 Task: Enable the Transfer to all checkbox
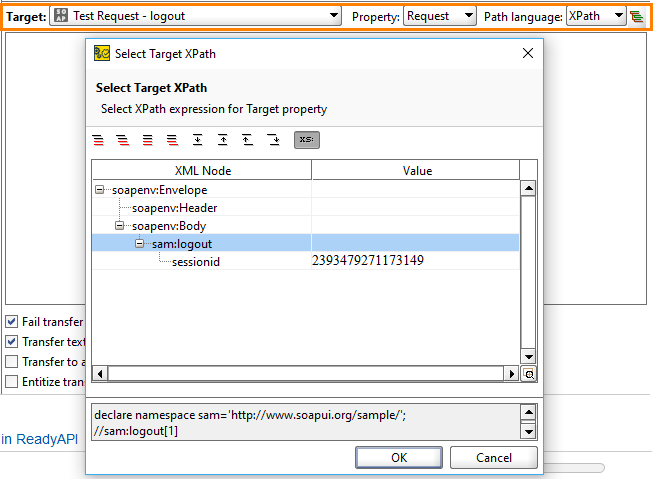tap(12, 362)
